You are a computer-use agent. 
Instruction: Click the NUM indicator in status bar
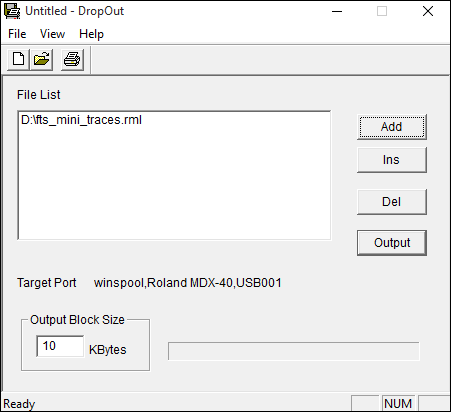tap(398, 404)
